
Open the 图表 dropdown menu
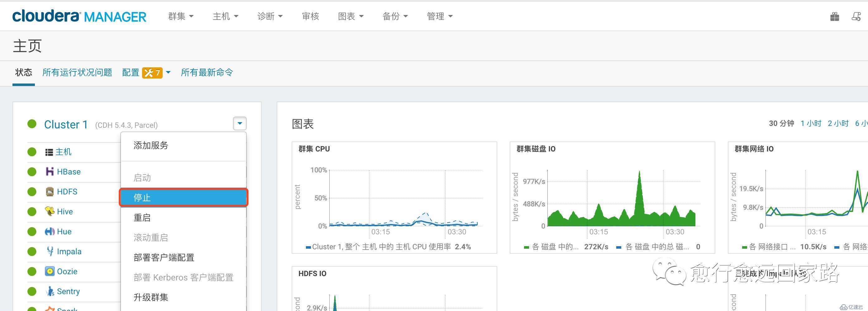[351, 16]
